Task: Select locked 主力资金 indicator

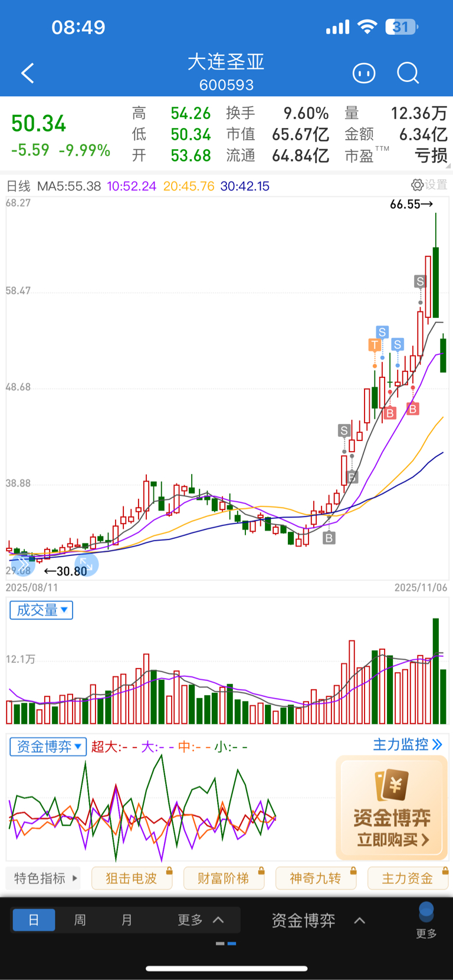Action: (408, 878)
